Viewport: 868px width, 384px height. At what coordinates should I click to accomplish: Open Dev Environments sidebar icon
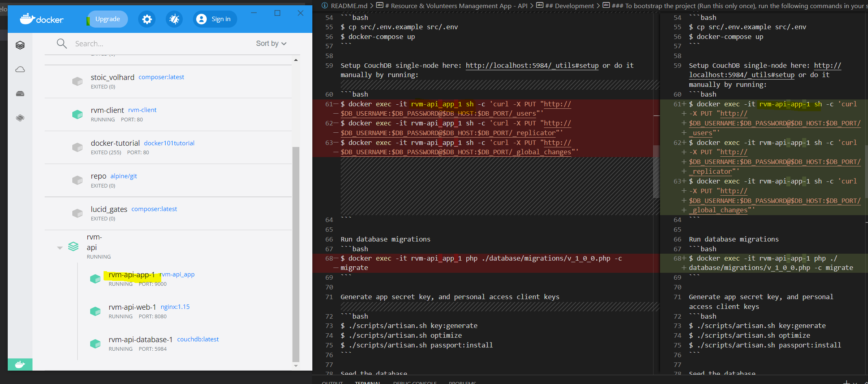tap(20, 118)
